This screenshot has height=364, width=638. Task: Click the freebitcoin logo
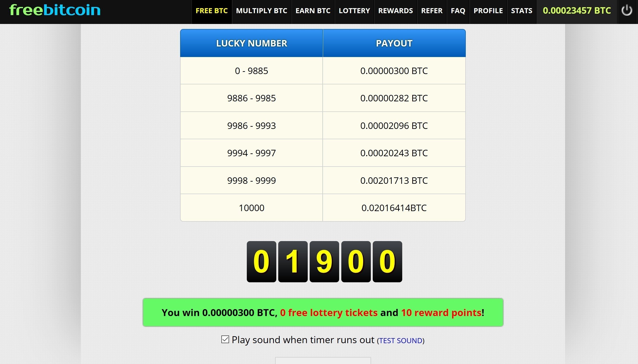(x=54, y=10)
